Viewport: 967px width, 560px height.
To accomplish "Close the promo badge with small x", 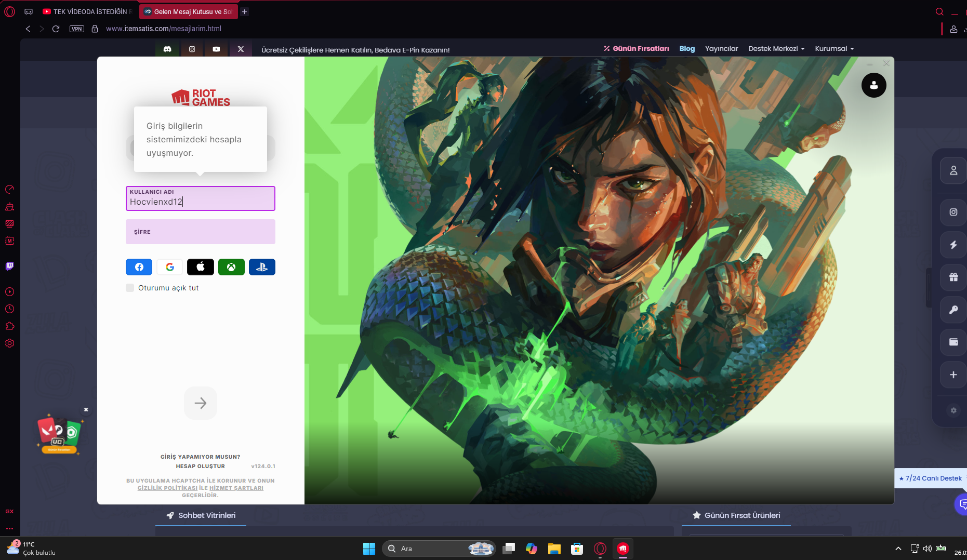I will [86, 410].
